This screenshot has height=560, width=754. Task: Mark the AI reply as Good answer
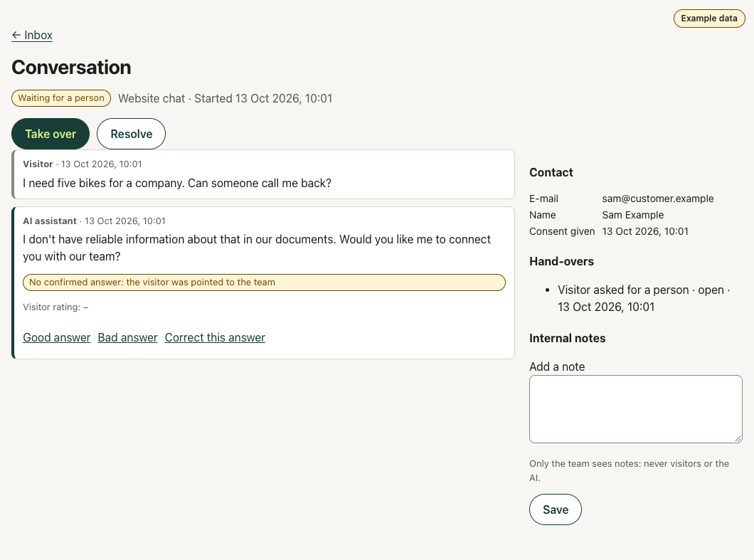click(57, 338)
